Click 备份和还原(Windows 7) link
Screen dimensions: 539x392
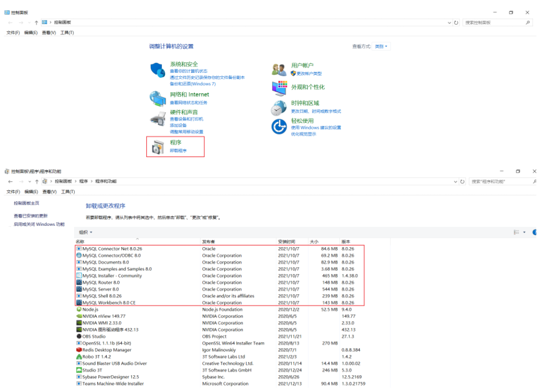point(193,84)
